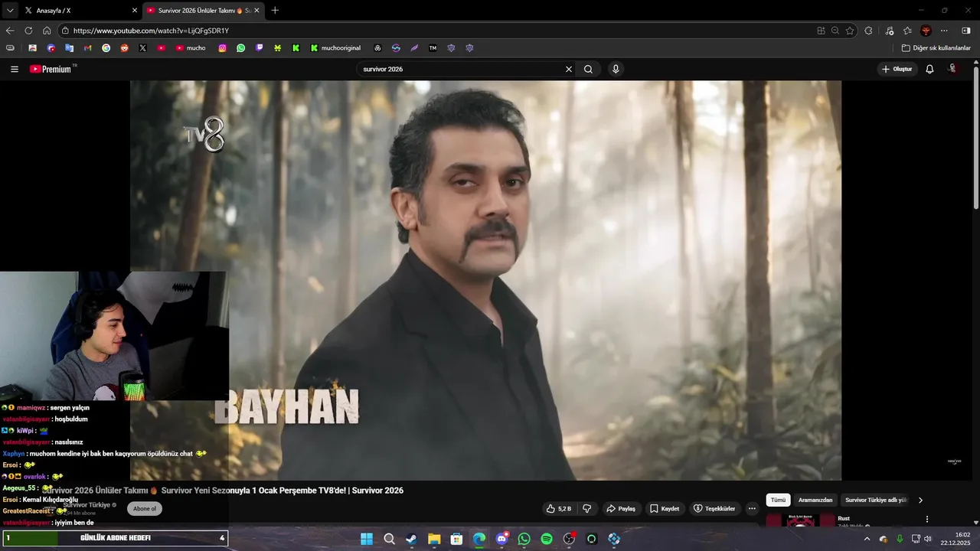Open the mucho YouTube bookmark
This screenshot has width=980, height=551.
(x=191, y=48)
